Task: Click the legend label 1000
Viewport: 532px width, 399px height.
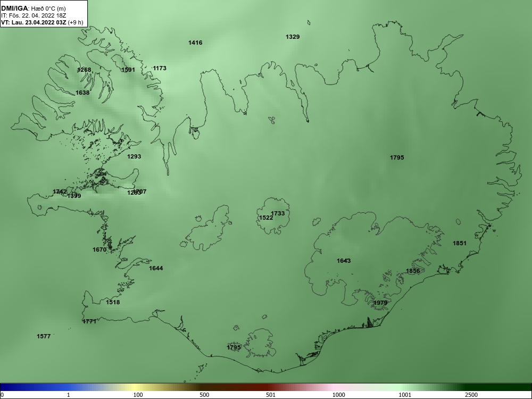Action: point(338,395)
